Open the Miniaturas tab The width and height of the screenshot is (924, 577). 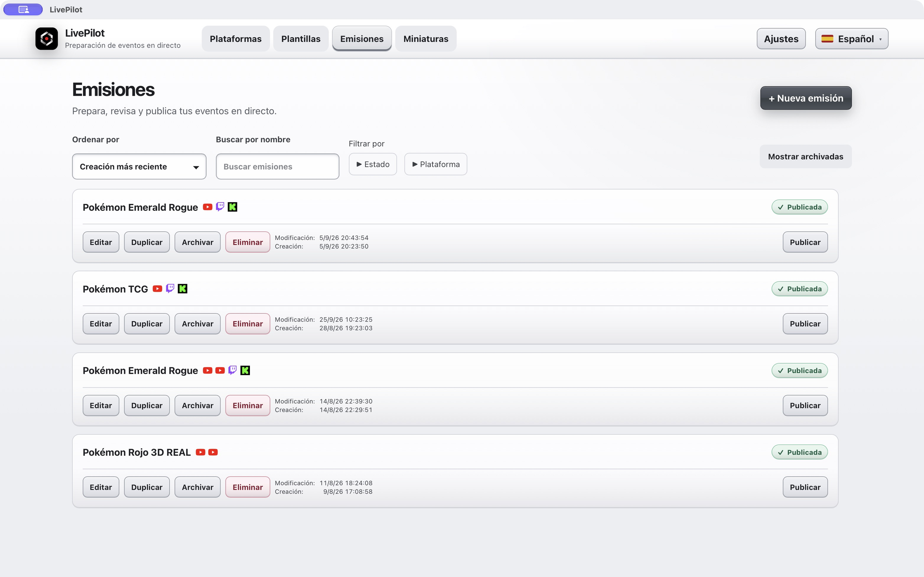[x=426, y=38]
